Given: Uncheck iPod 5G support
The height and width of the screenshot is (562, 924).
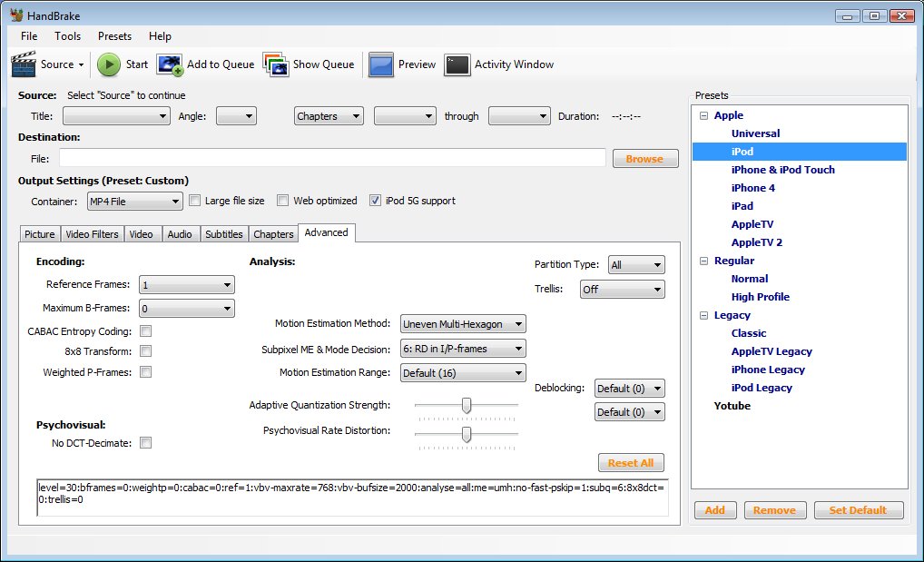Looking at the screenshot, I should pos(375,201).
